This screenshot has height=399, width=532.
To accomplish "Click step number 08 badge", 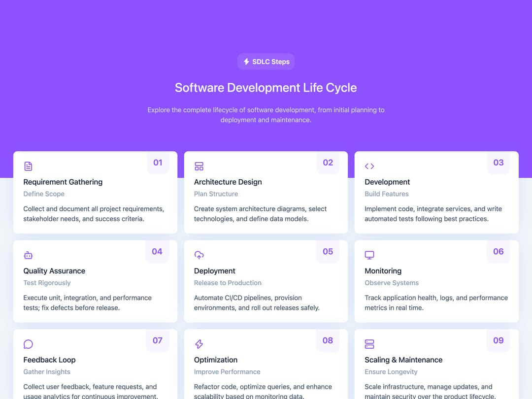I will pos(328,340).
